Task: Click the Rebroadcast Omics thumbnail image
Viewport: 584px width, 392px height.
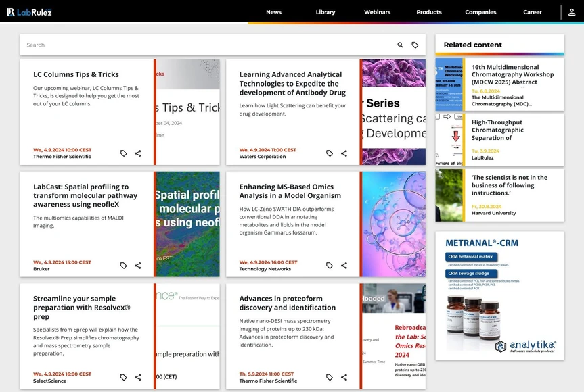Action: (394, 336)
